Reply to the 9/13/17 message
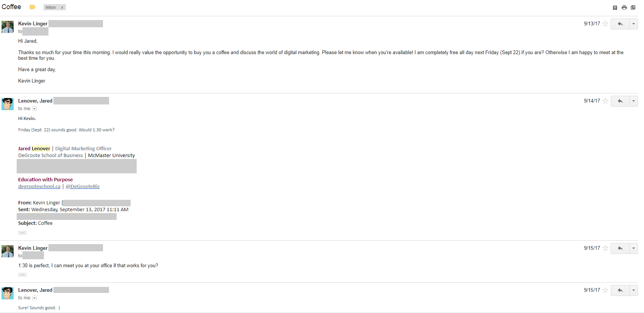Screen dimensions: 644x313 click(620, 24)
